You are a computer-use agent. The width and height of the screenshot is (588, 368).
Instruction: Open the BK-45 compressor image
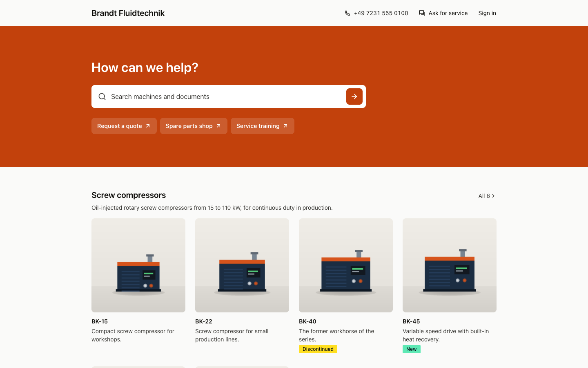click(x=450, y=265)
